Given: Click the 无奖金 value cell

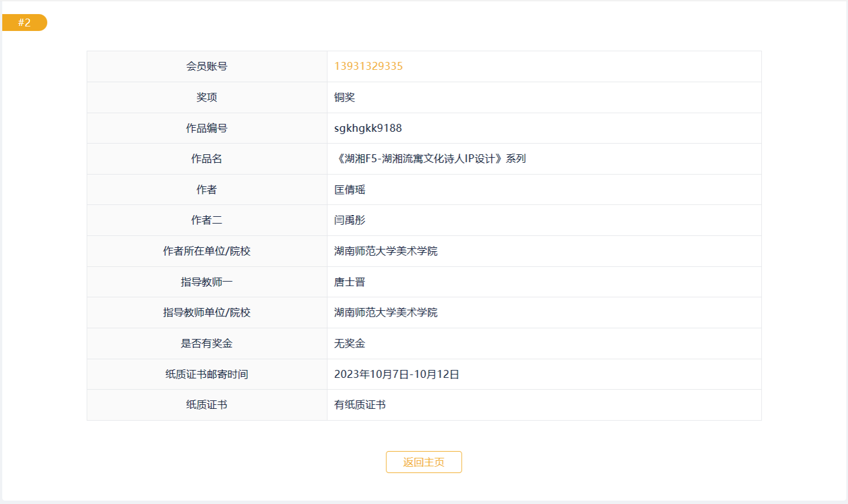Looking at the screenshot, I should (350, 344).
